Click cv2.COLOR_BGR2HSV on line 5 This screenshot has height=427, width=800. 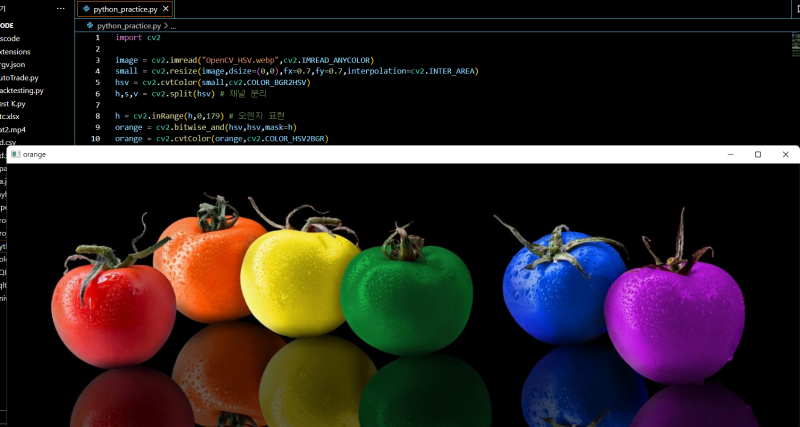(x=269, y=83)
